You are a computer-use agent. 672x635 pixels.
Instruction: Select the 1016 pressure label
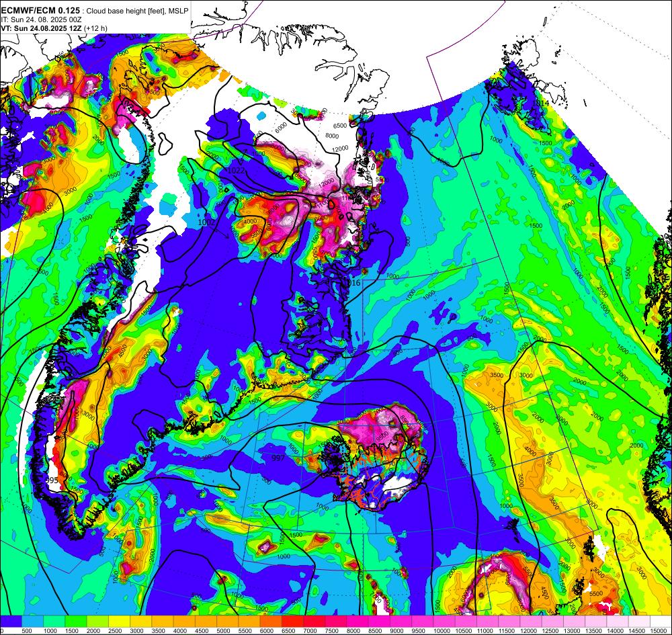pyautogui.click(x=352, y=283)
